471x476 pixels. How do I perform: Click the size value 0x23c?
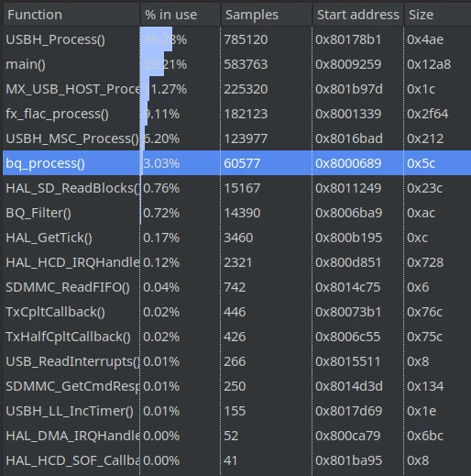point(424,188)
